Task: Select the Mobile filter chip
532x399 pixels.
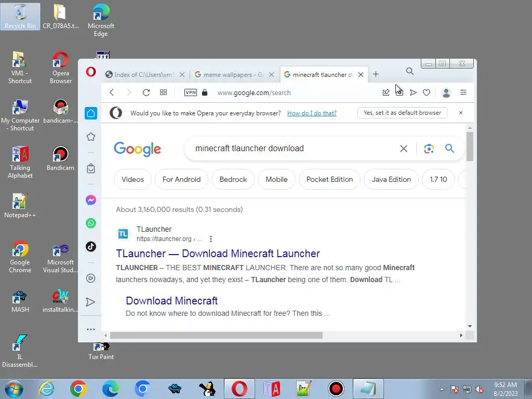Action: tap(276, 179)
